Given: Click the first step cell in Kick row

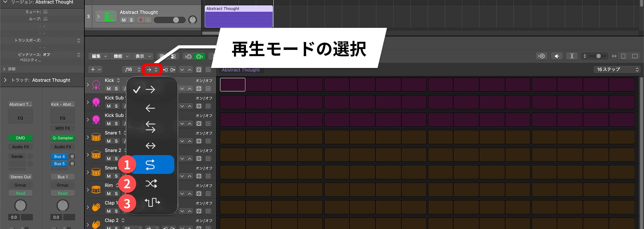Looking at the screenshot, I should pyautogui.click(x=232, y=84).
